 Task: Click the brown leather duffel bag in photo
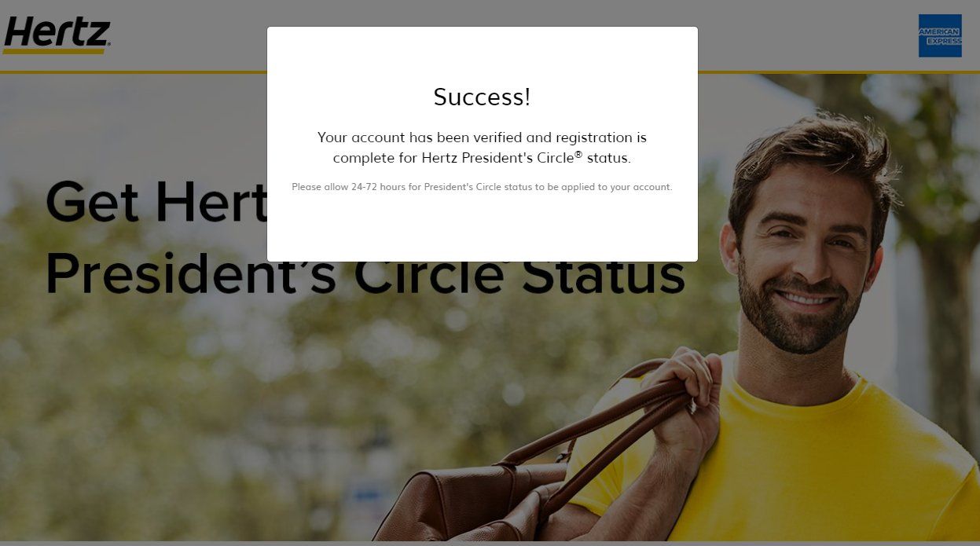click(x=472, y=503)
